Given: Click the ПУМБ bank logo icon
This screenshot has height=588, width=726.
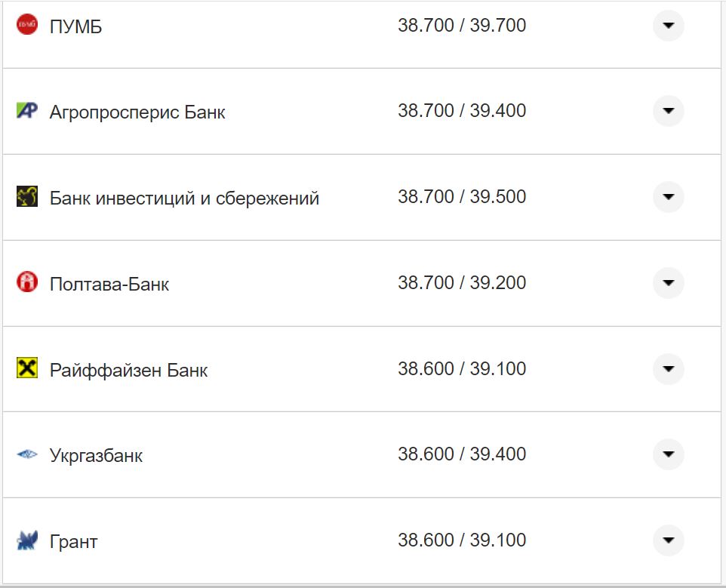Looking at the screenshot, I should coord(26,25).
